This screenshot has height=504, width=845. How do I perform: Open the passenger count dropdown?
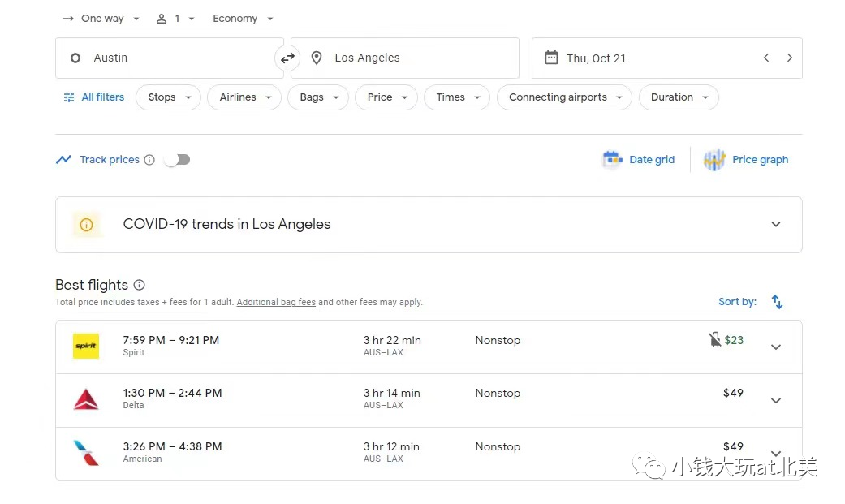[x=175, y=19]
